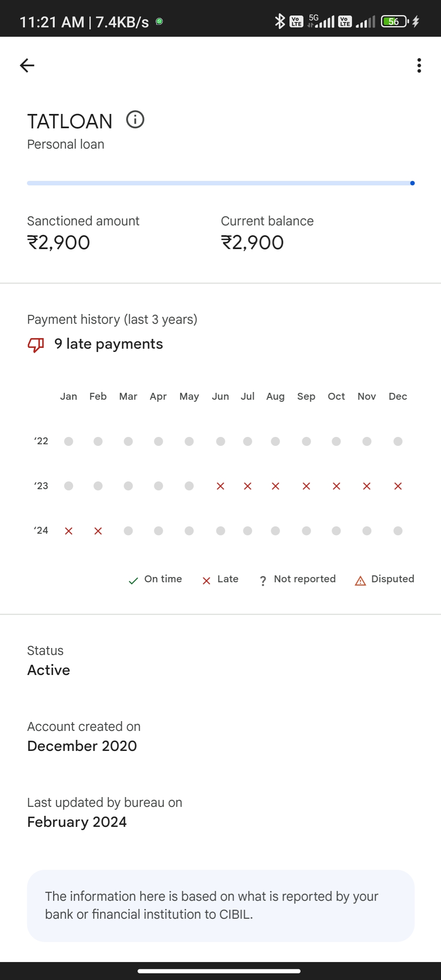The width and height of the screenshot is (441, 980).
Task: Tap the info icon beside TATLOAN
Action: tap(135, 120)
